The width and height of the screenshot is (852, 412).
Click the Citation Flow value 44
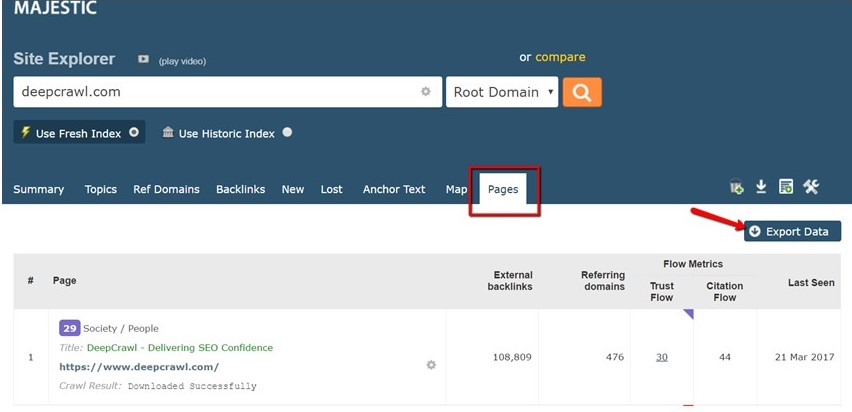(x=725, y=357)
